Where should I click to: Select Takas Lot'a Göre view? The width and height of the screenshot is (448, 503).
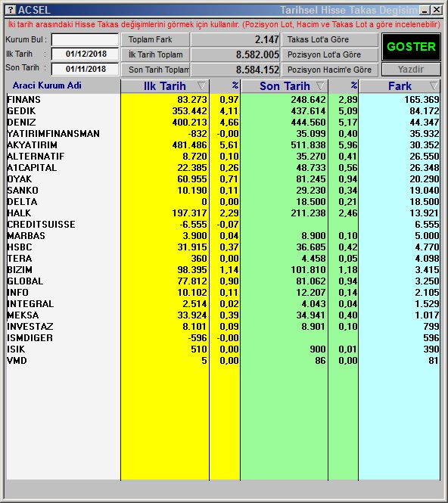330,39
